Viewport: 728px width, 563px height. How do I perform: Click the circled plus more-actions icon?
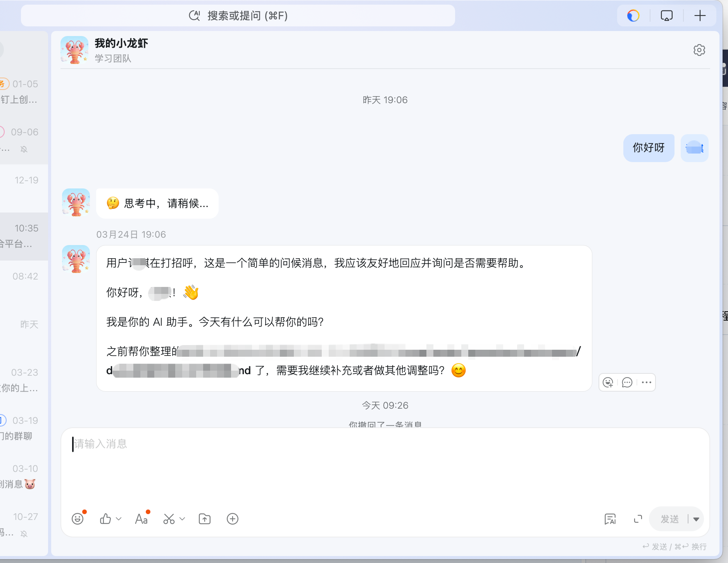point(233,519)
